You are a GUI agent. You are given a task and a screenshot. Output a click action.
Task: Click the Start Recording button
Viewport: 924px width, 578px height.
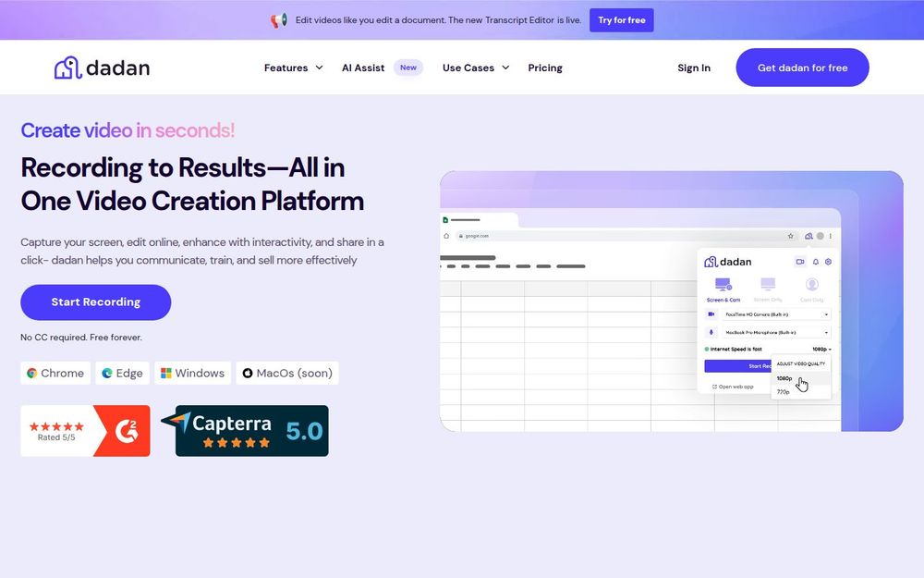[x=96, y=302]
